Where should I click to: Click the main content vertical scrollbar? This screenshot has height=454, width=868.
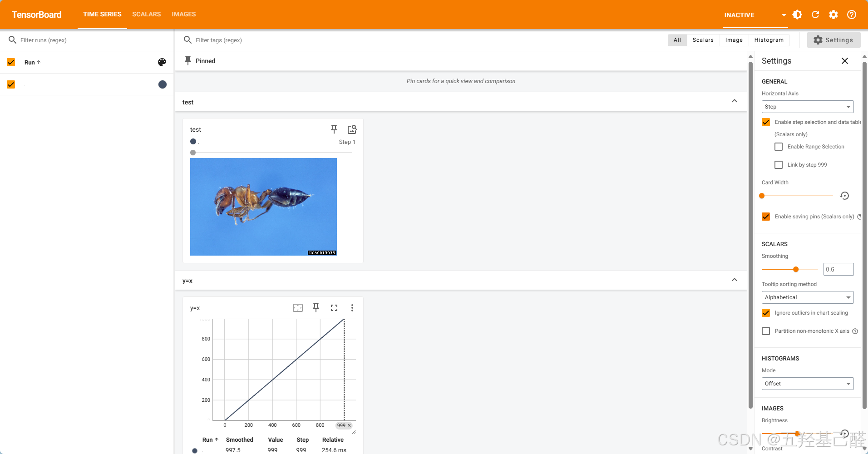click(750, 236)
